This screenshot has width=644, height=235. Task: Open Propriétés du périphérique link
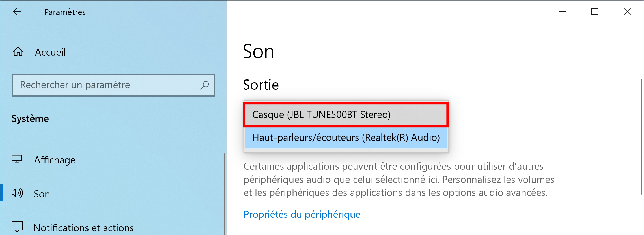point(302,214)
